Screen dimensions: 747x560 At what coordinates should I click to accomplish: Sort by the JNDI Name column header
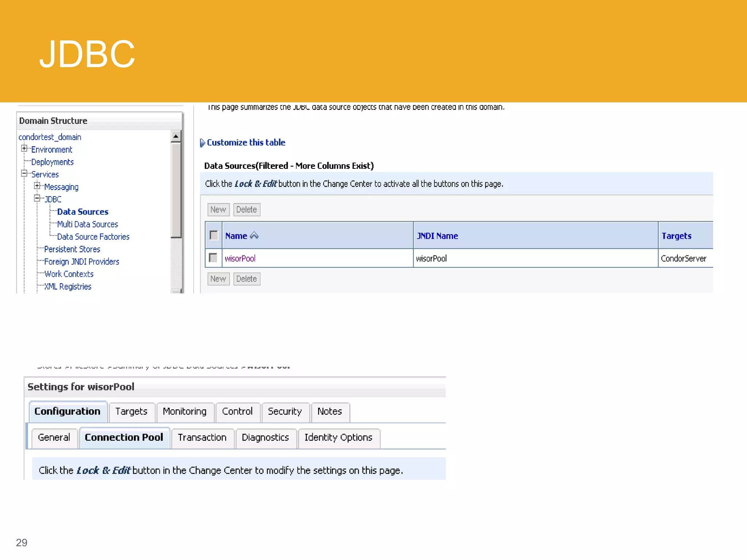tap(437, 236)
